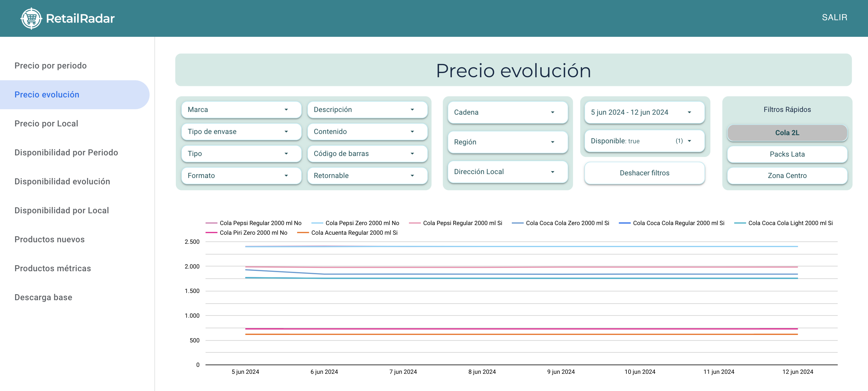Expand the Marca filter dropdown
Image resolution: width=868 pixels, height=391 pixels.
click(241, 110)
